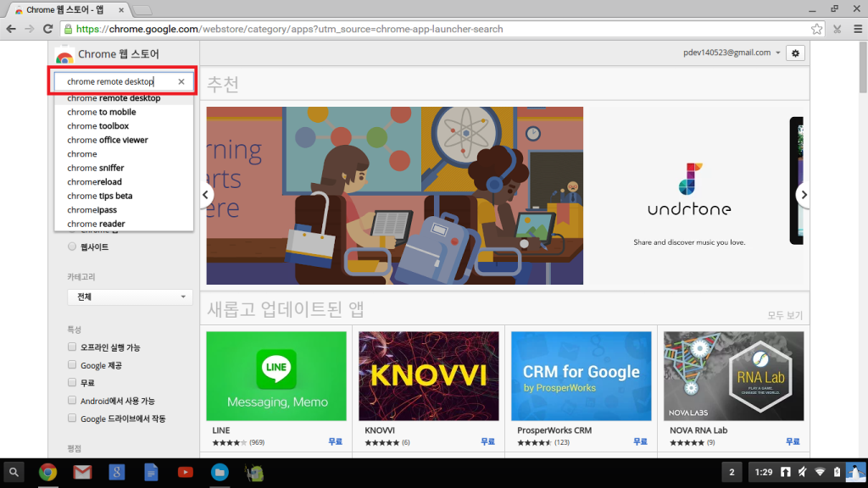Click the Chrome 웹 스토어 title text
This screenshot has width=868, height=488.
(119, 53)
